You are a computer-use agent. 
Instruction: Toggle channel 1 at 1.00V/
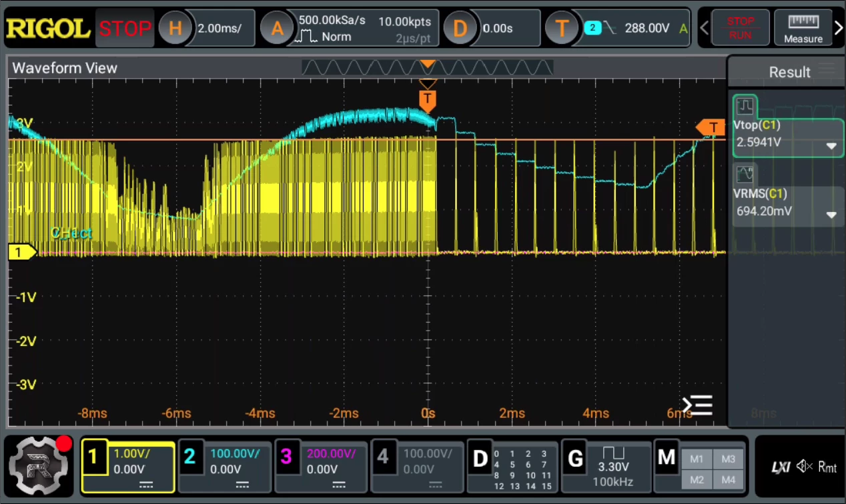click(128, 466)
